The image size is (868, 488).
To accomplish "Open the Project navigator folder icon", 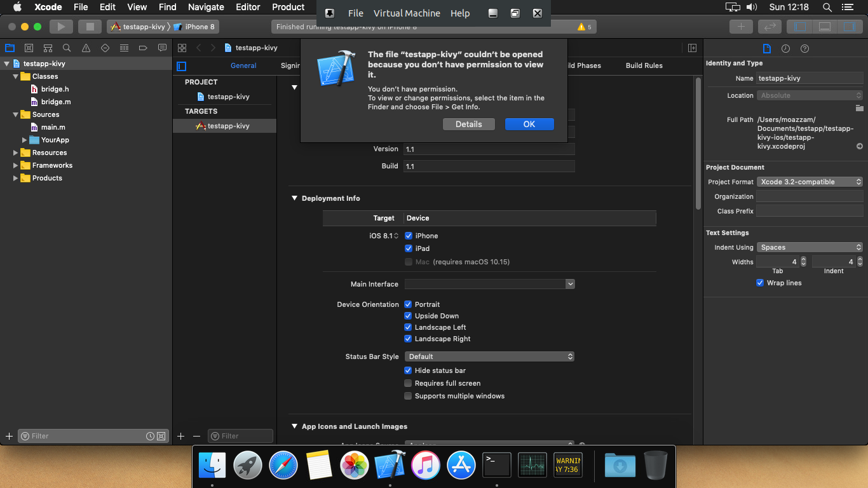I will (x=10, y=48).
